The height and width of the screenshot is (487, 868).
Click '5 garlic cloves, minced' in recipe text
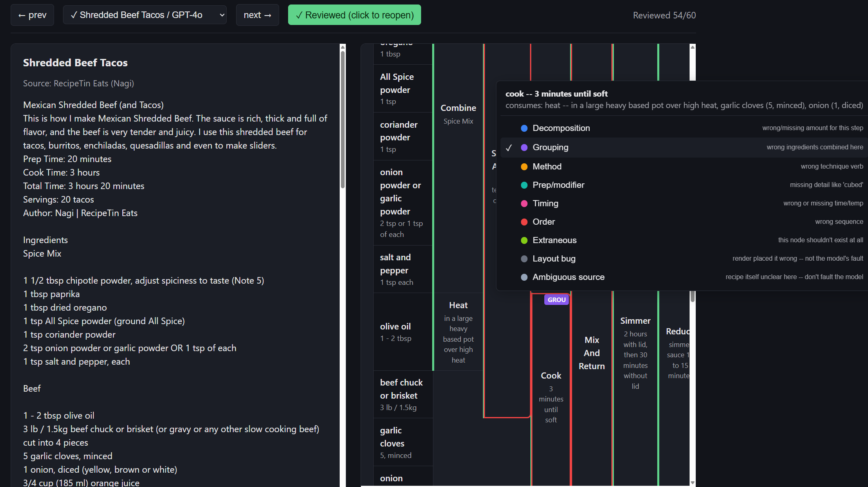click(68, 456)
